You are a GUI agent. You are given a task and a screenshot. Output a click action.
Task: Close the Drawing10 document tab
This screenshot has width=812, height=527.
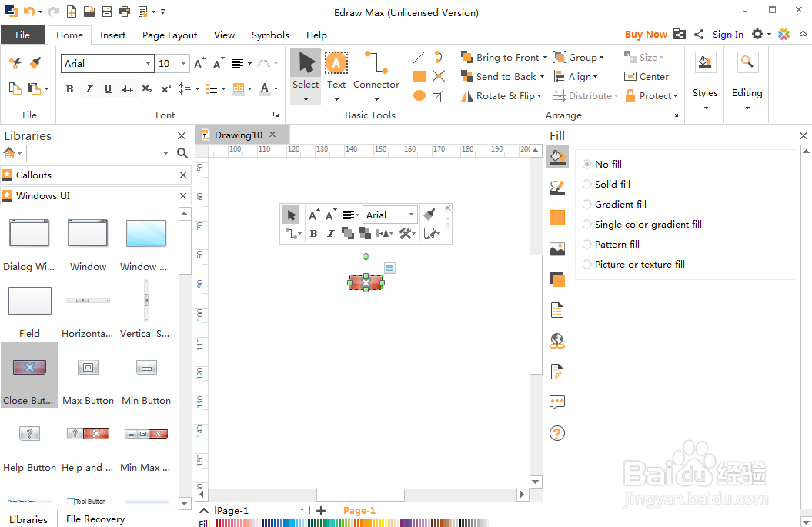(272, 135)
